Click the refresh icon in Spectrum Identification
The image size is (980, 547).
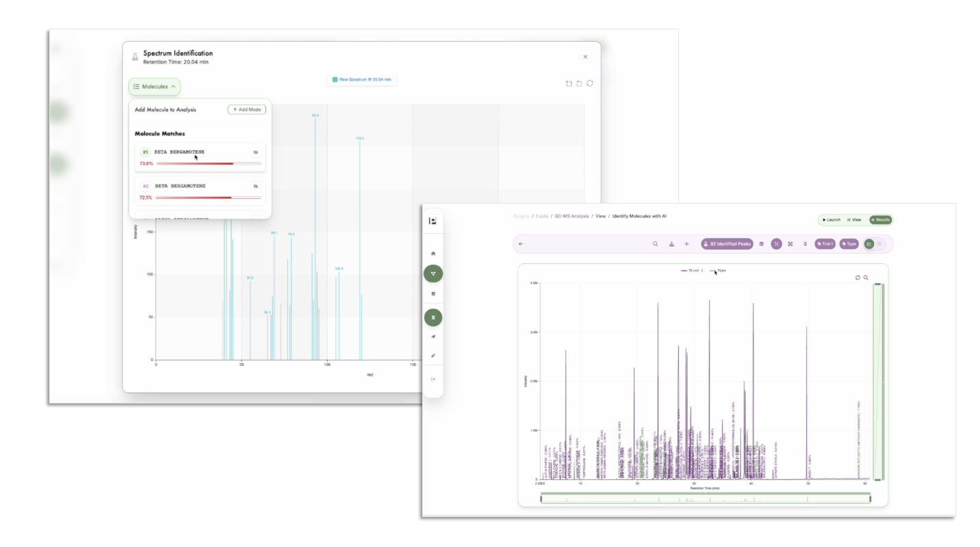[589, 83]
